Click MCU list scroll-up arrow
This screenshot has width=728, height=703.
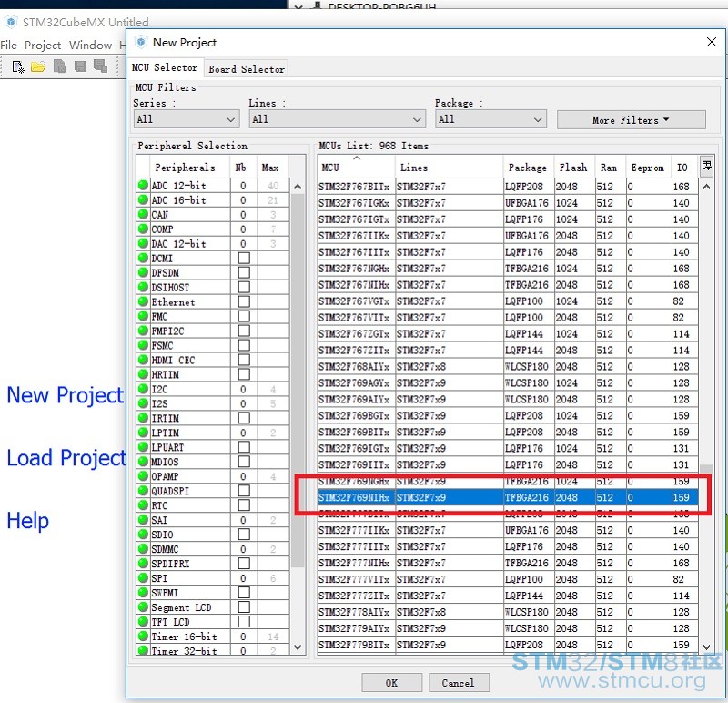pos(706,187)
